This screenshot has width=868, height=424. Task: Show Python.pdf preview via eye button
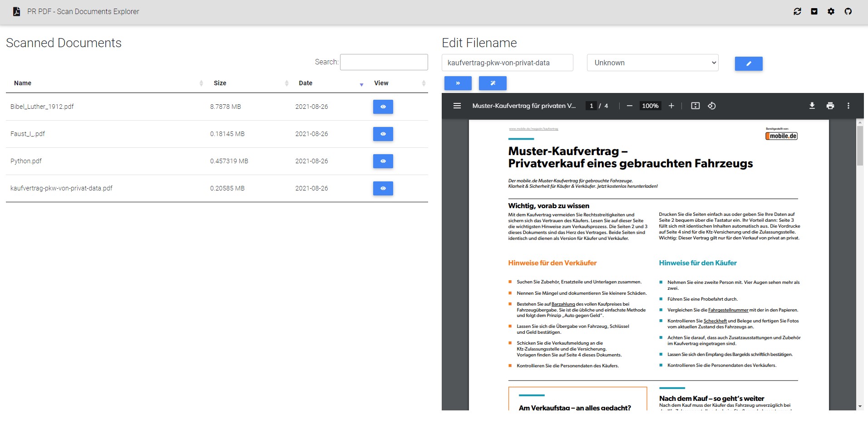coord(383,161)
